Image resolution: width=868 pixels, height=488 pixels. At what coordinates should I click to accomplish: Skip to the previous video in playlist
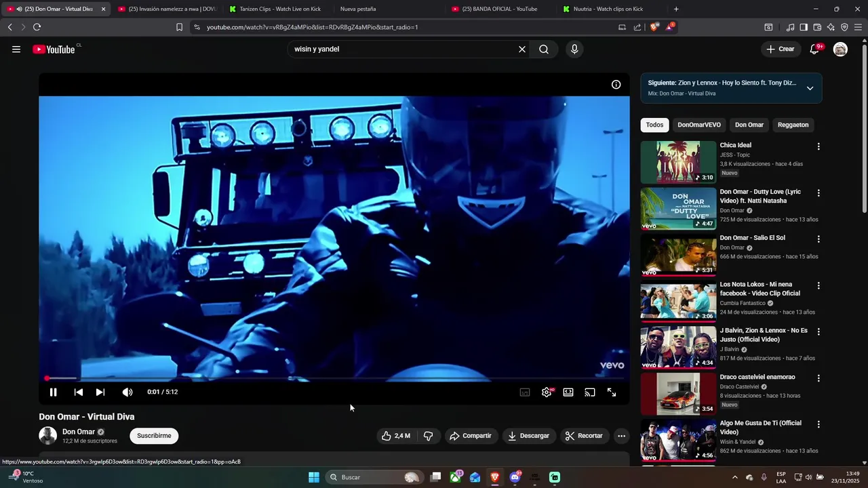(78, 392)
